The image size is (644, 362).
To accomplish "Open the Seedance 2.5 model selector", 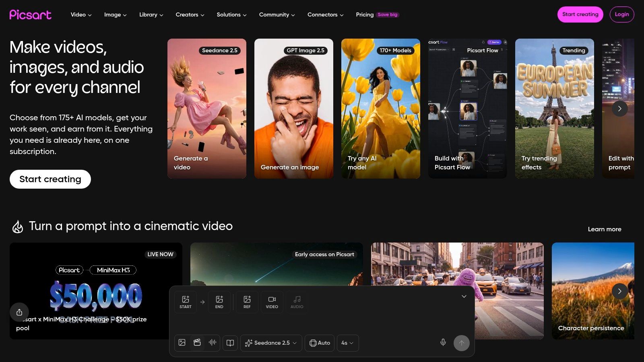I will [x=271, y=343].
